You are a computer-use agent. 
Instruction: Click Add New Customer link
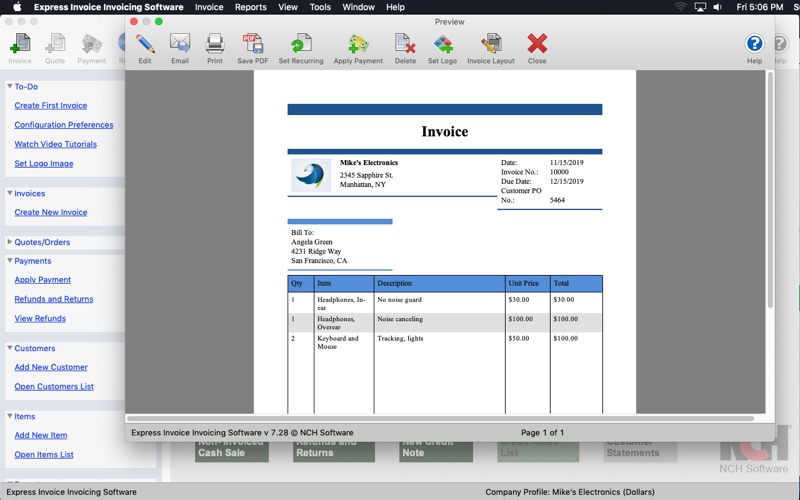tap(51, 366)
